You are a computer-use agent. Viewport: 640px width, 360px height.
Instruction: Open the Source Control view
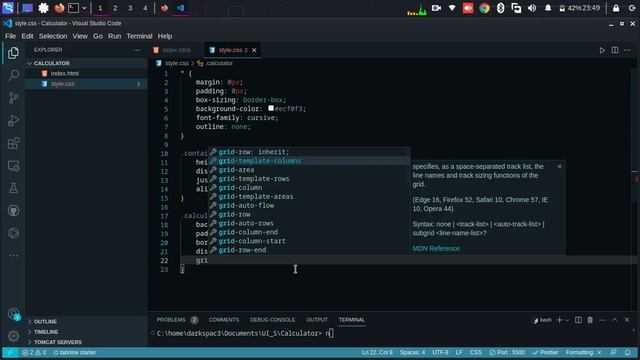click(x=13, y=98)
